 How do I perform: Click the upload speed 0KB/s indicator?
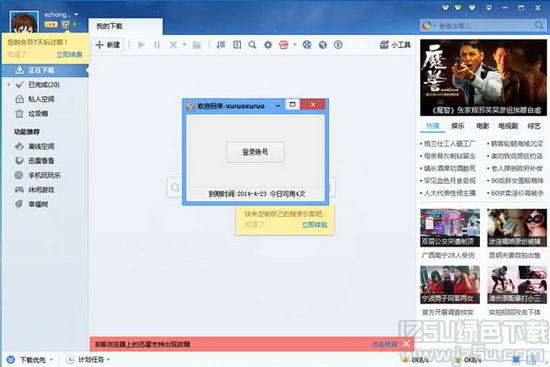(x=468, y=360)
